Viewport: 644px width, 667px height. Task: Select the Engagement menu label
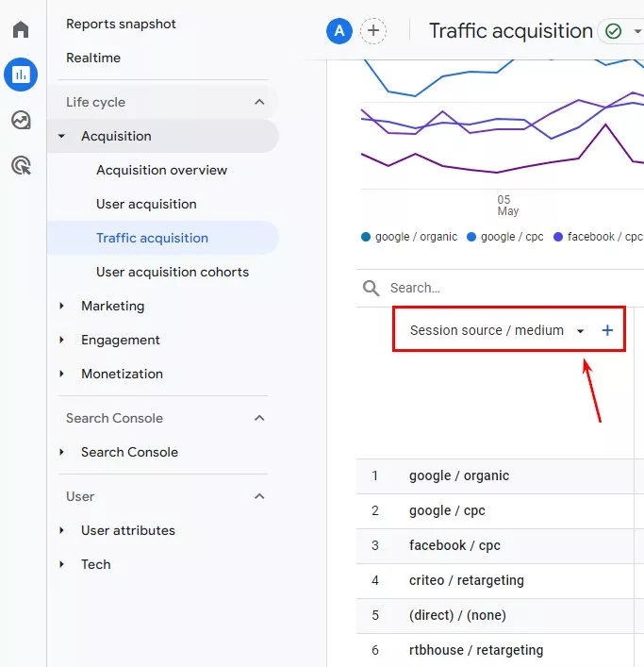pos(121,340)
